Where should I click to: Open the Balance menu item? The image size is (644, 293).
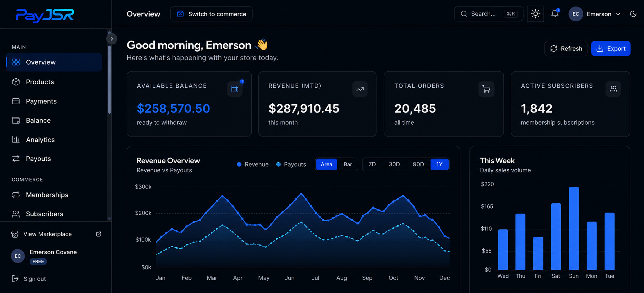tap(54, 120)
